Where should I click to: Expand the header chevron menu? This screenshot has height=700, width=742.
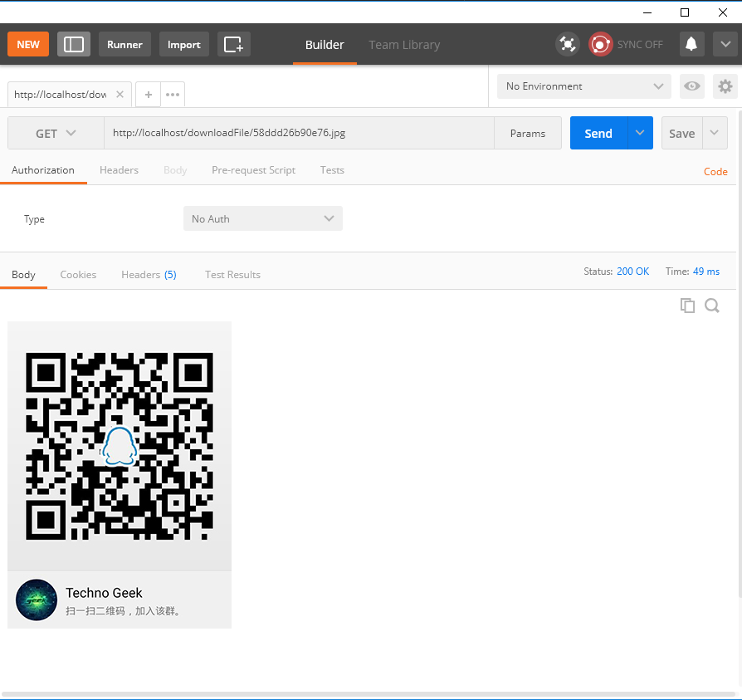click(725, 45)
